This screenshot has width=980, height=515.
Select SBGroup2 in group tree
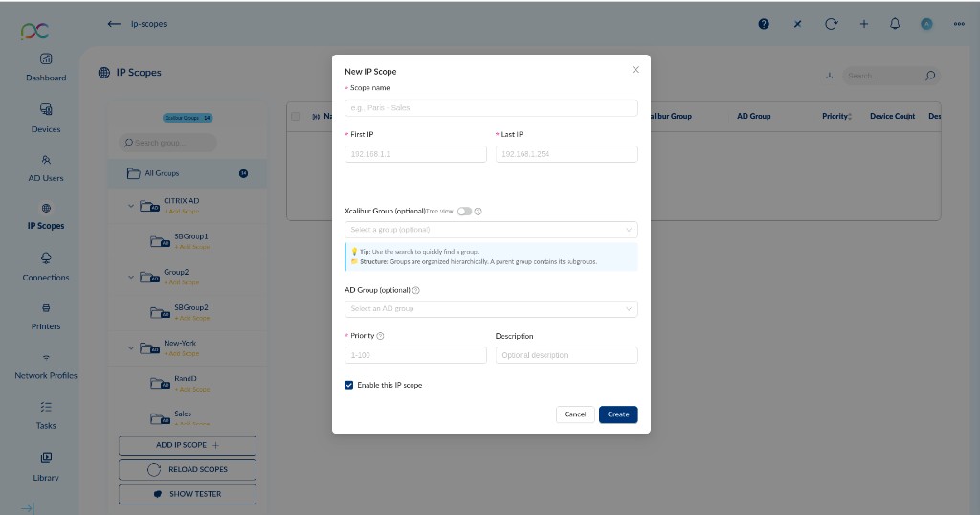(x=191, y=307)
